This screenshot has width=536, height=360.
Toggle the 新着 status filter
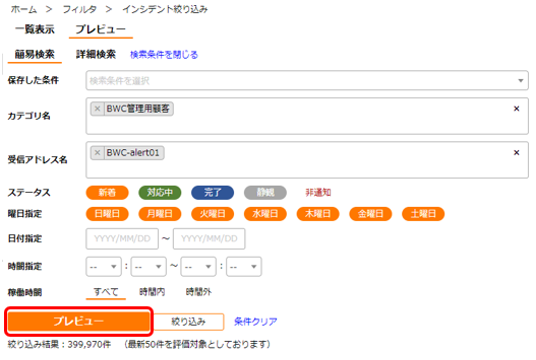tap(107, 192)
